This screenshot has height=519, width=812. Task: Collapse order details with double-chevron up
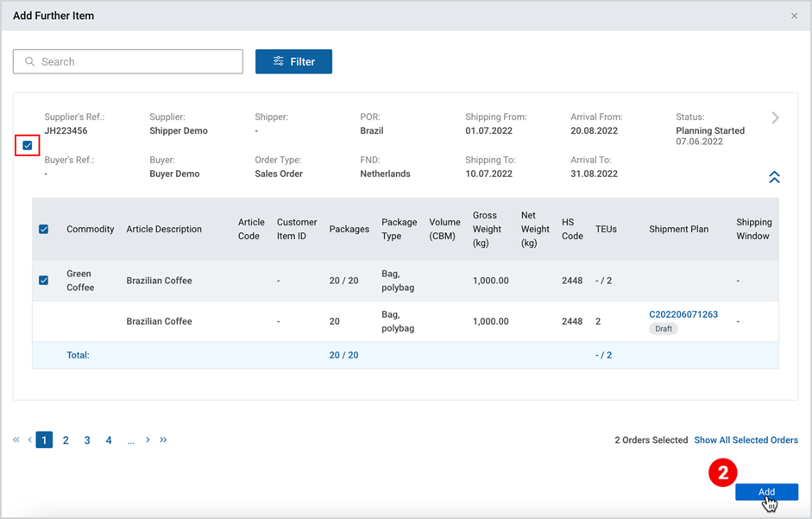point(774,177)
